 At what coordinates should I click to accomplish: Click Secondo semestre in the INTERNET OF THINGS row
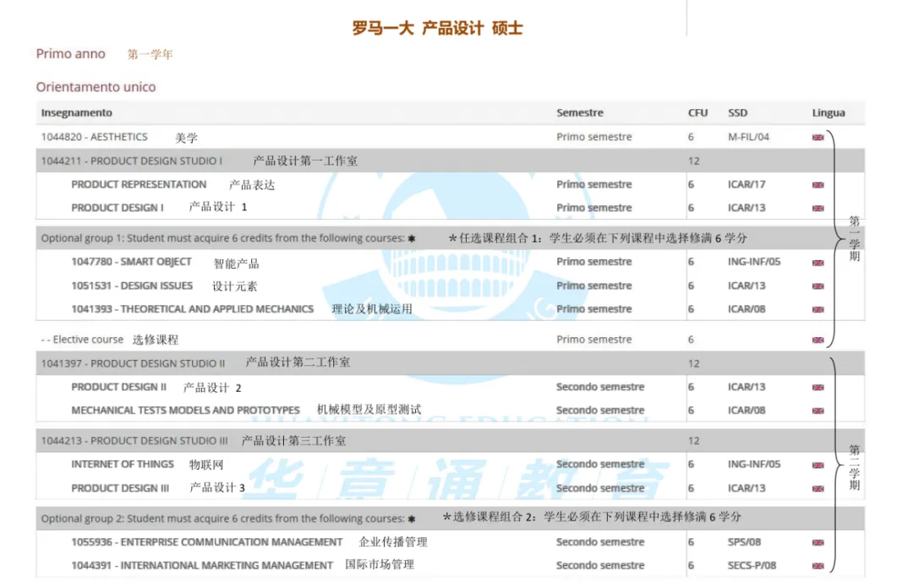tap(600, 464)
